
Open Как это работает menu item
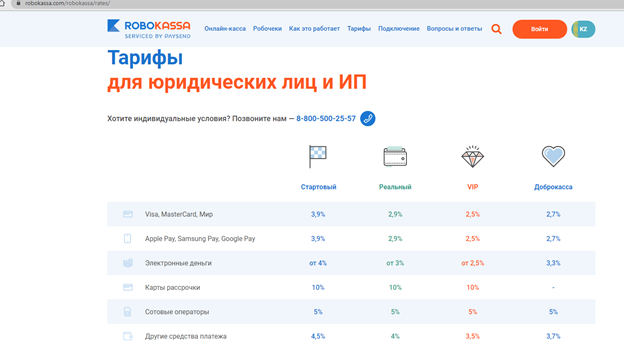coord(314,29)
